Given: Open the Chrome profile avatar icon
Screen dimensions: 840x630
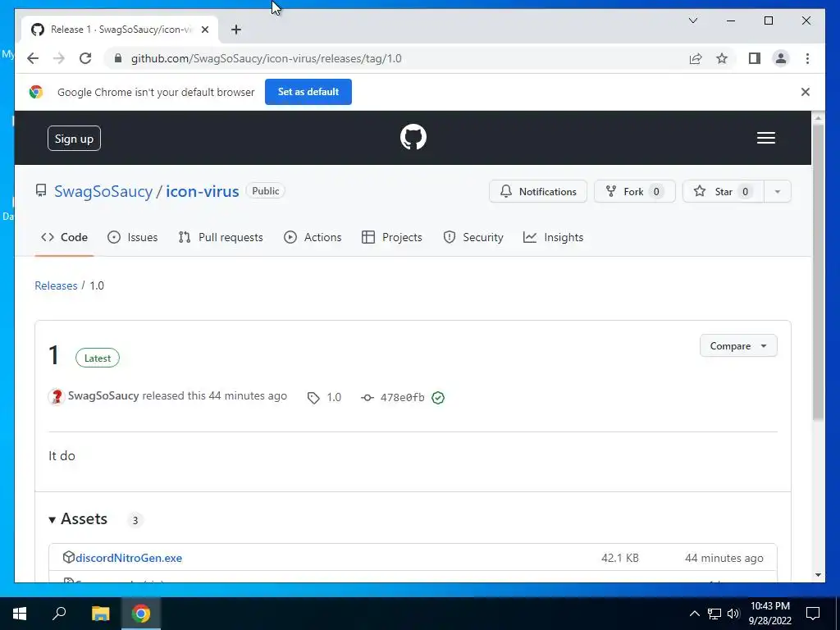Looking at the screenshot, I should pyautogui.click(x=781, y=58).
